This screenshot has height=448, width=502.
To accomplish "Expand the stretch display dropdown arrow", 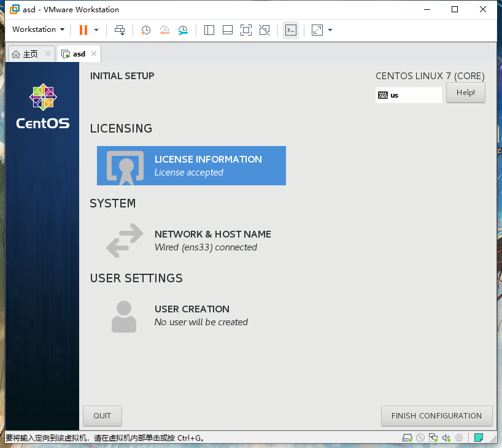I will tap(330, 30).
